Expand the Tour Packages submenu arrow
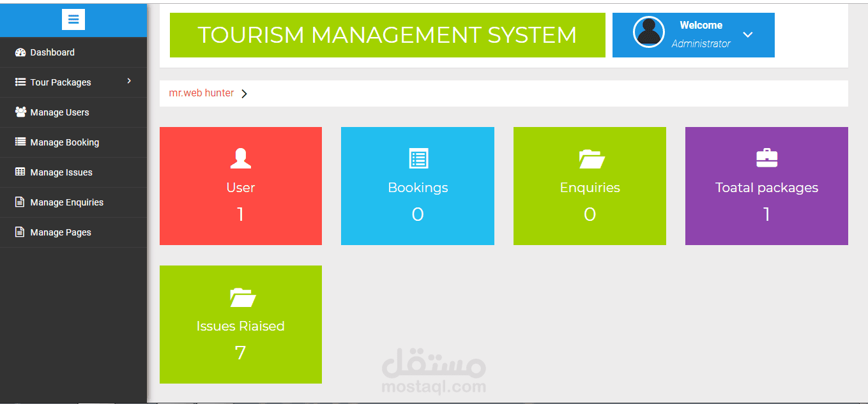 (129, 81)
